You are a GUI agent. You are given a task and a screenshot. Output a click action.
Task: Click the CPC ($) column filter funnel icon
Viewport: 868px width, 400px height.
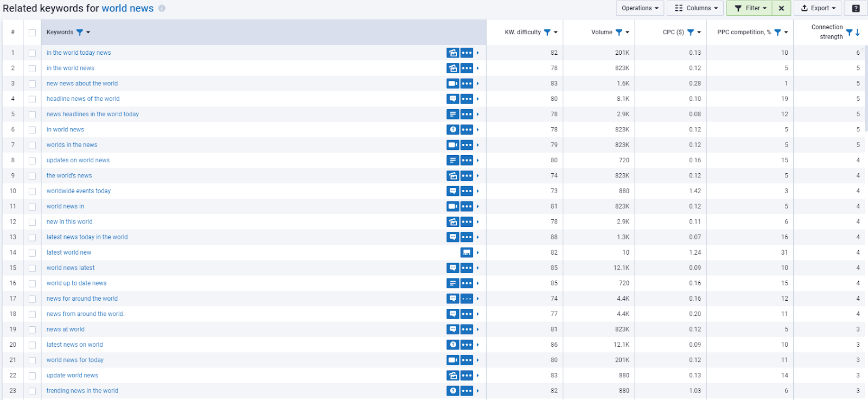[691, 33]
